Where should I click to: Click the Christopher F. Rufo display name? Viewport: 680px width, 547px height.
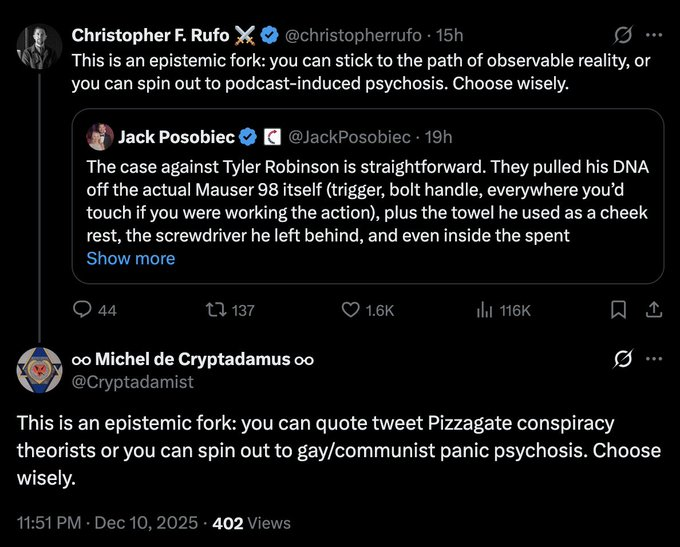150,36
